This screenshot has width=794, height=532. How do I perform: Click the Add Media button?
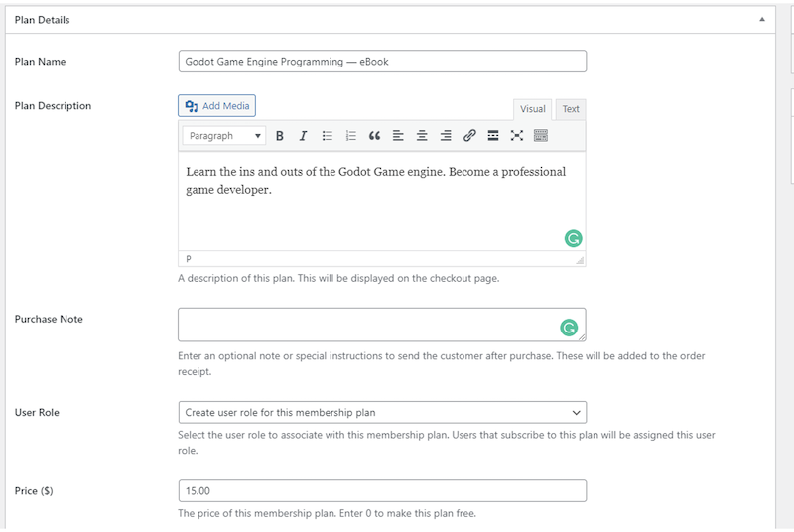click(x=216, y=106)
